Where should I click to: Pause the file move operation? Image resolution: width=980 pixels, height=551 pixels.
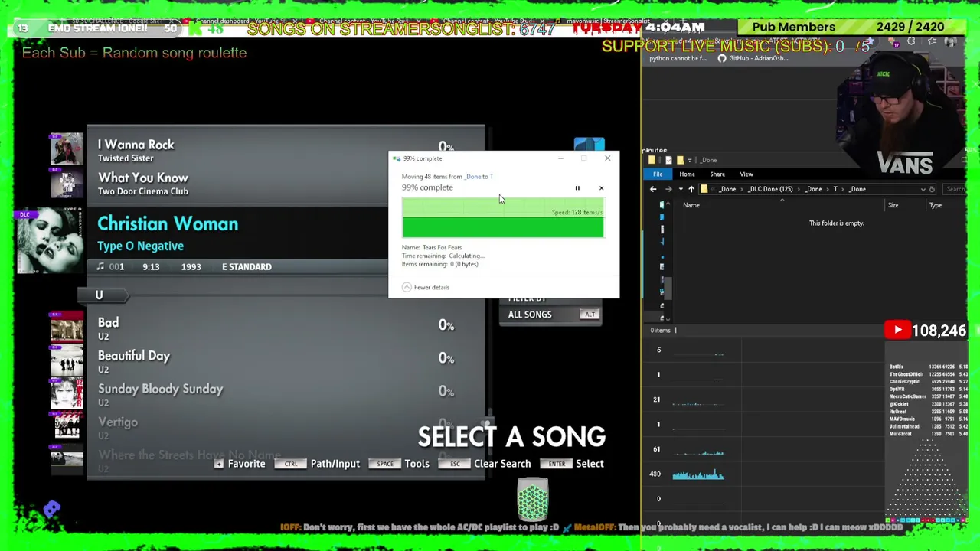[x=577, y=187]
